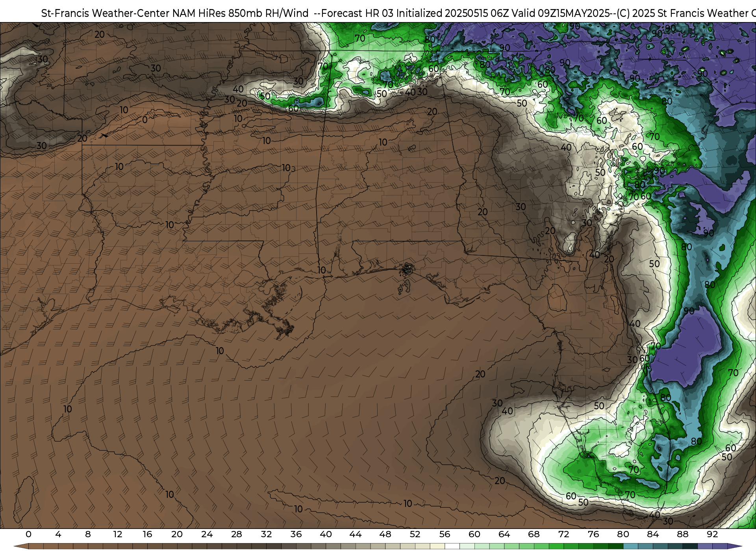756x551 pixels.
Task: Click the colorbar legend label '92'
Action: tap(712, 534)
